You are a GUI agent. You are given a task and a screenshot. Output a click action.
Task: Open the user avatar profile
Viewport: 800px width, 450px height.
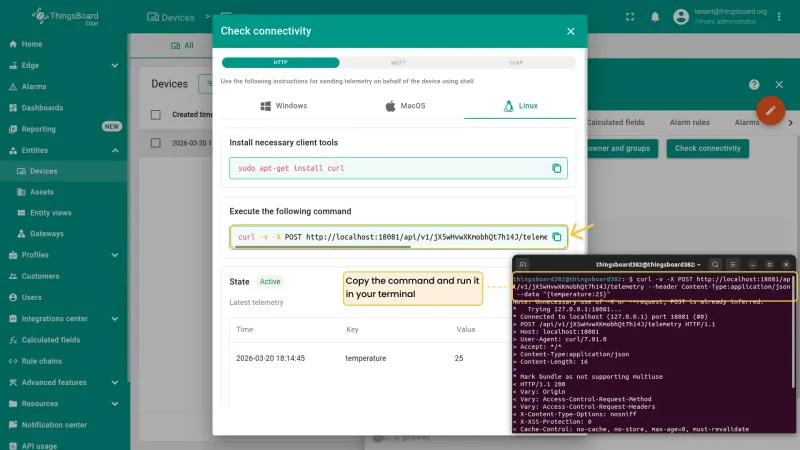point(681,17)
